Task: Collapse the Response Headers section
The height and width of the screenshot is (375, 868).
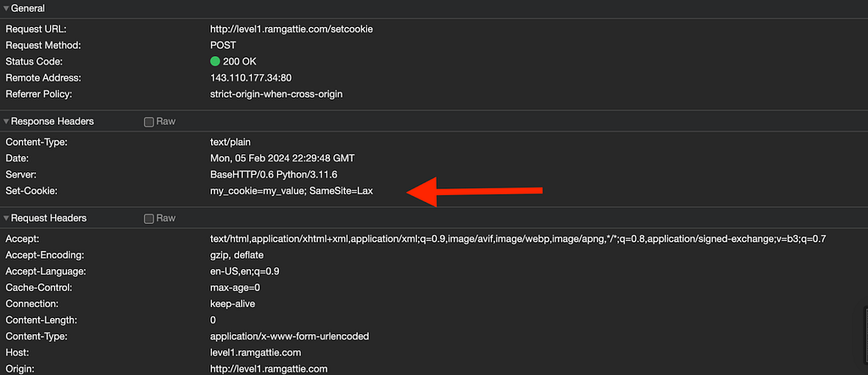Action: pyautogui.click(x=6, y=121)
